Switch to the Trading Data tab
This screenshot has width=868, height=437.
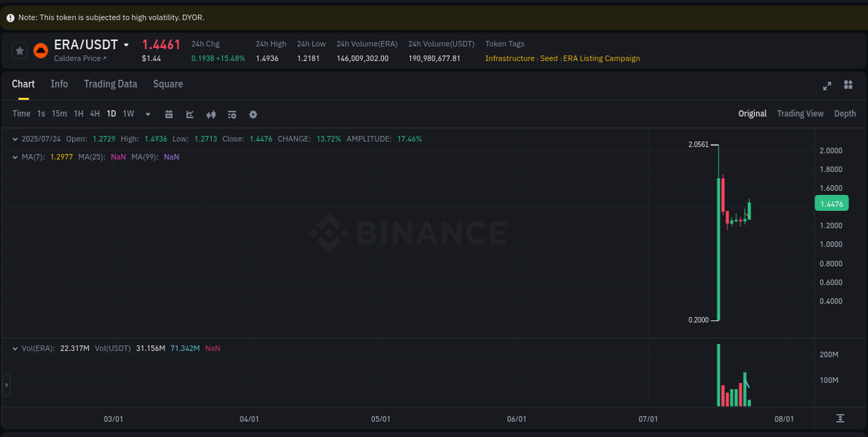(x=110, y=84)
